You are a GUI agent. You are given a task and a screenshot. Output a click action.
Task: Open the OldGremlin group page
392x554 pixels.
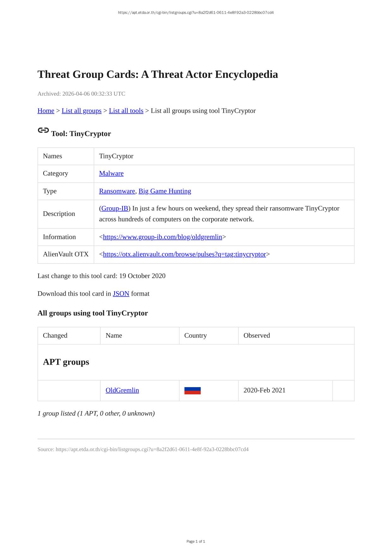(122, 390)
